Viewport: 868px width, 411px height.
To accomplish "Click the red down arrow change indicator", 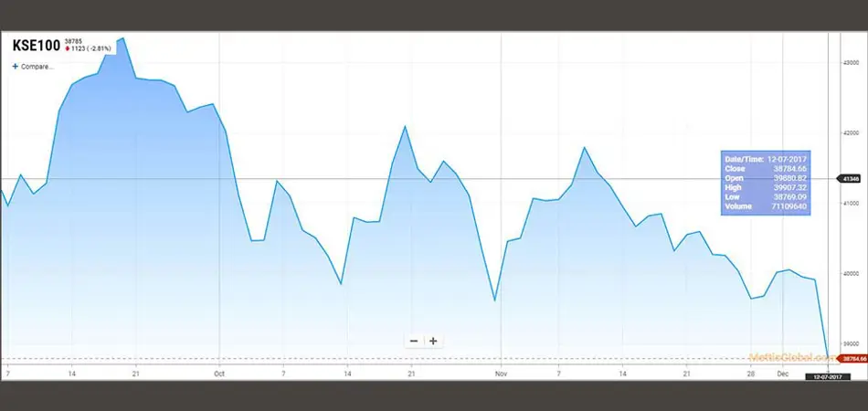I will 67,49.
